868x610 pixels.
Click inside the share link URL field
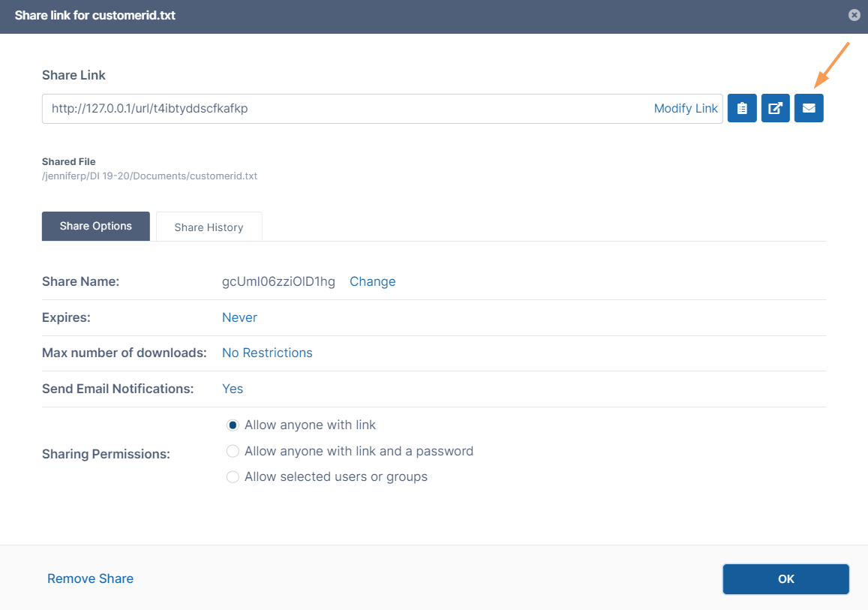point(338,108)
